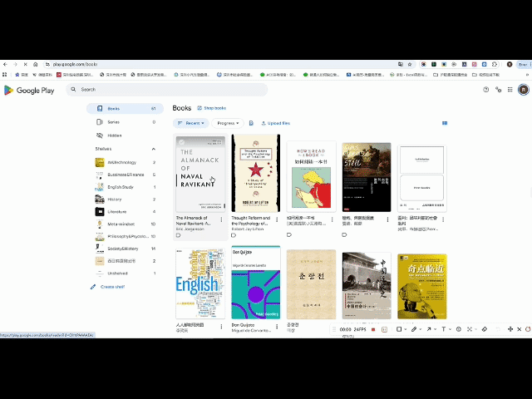The width and height of the screenshot is (532, 399).
Task: Click the tag icon under How to Read a Book
Action: 289,234
